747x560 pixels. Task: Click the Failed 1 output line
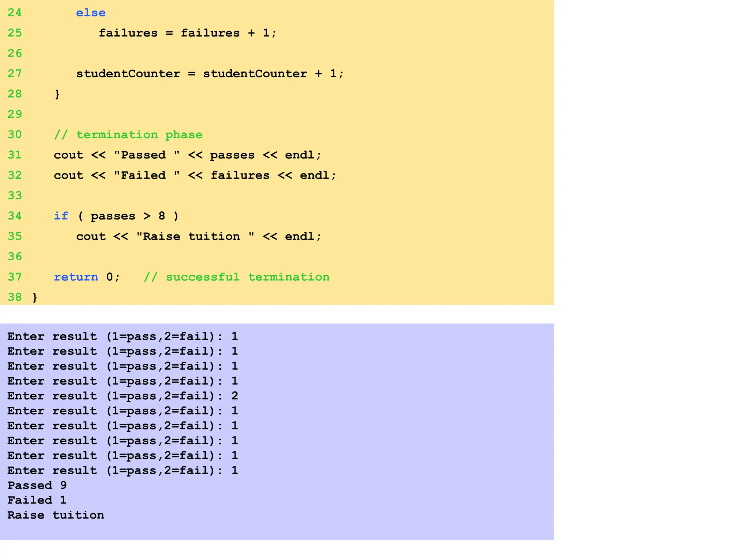click(37, 500)
